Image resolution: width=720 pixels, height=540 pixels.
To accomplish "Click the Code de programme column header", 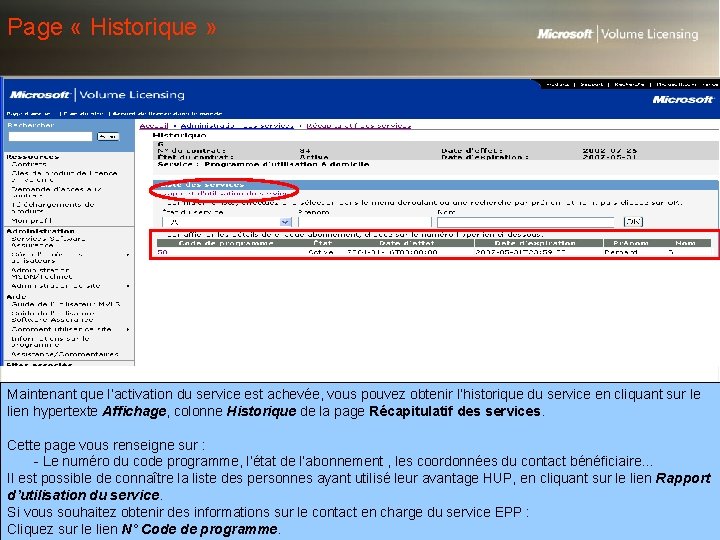I will [226, 243].
